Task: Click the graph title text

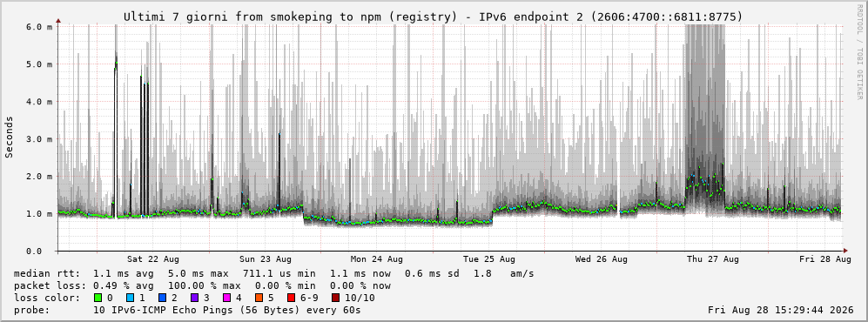Action: 433,17
